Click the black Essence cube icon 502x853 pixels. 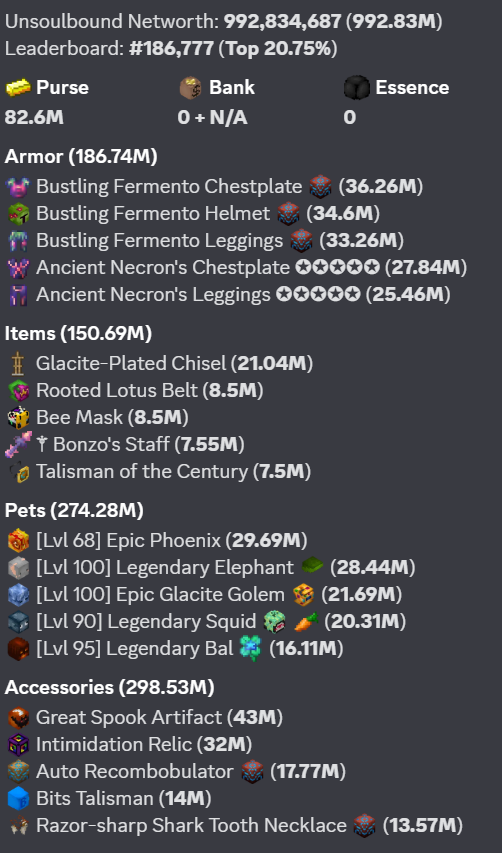tap(357, 88)
